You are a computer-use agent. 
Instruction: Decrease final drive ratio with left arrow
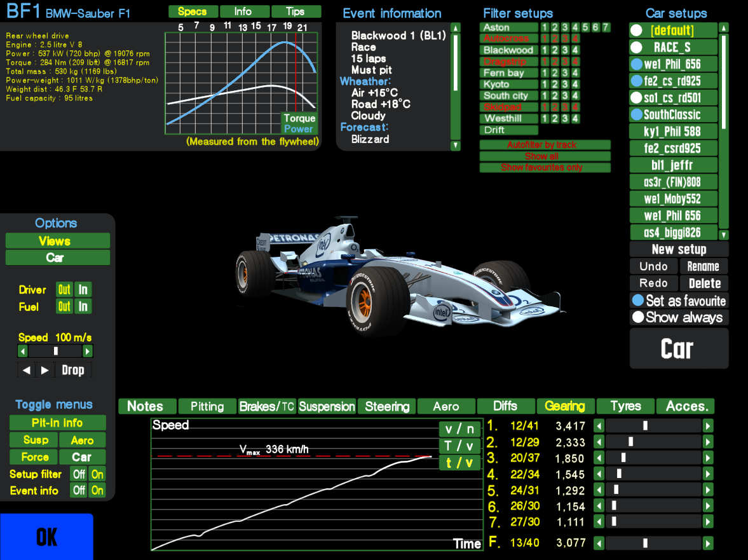[x=599, y=543]
